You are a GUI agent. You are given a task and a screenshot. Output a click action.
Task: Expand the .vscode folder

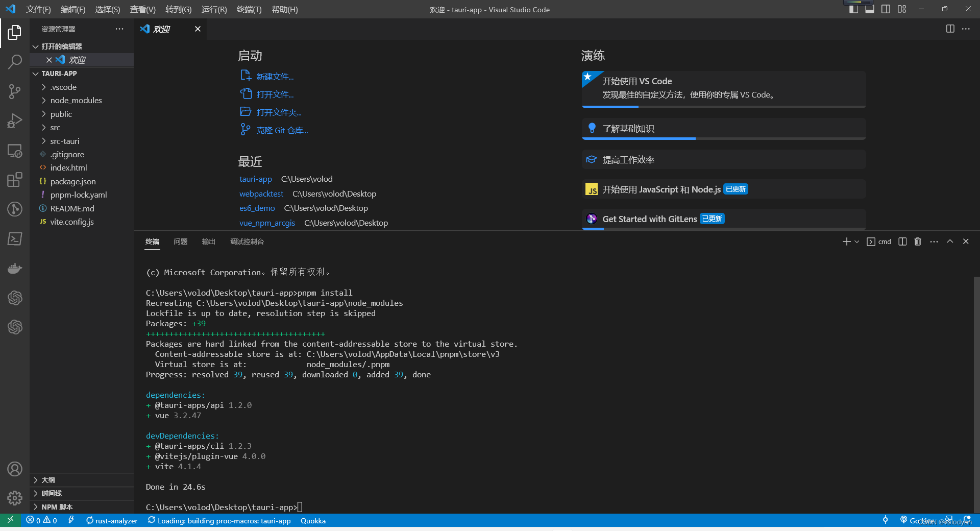82,87
